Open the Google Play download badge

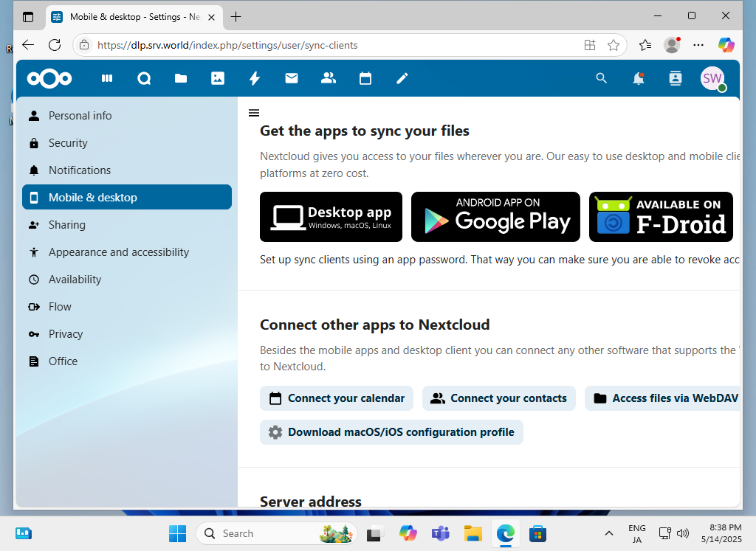[x=495, y=216]
